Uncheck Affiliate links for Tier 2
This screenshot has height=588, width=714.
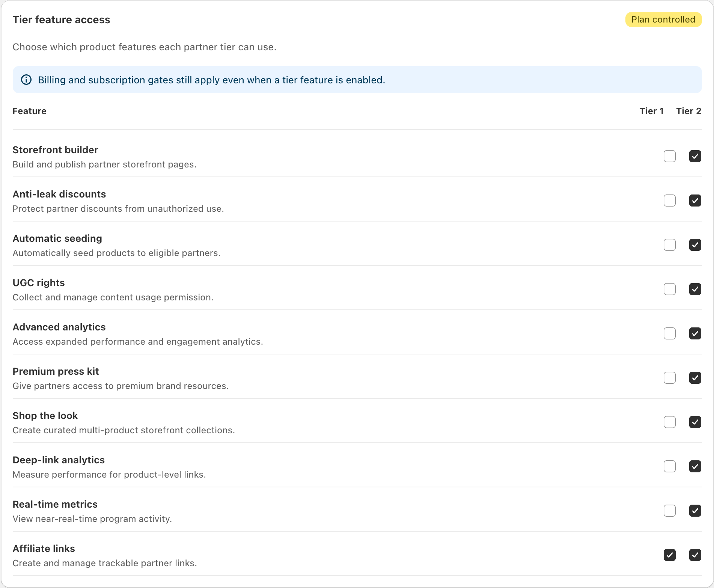[x=695, y=555]
